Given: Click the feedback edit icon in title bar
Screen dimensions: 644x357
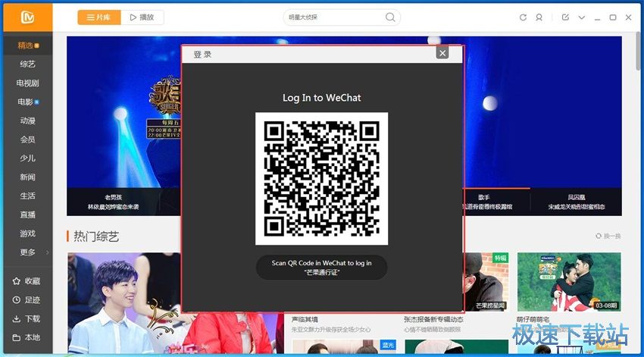Looking at the screenshot, I should (x=565, y=17).
